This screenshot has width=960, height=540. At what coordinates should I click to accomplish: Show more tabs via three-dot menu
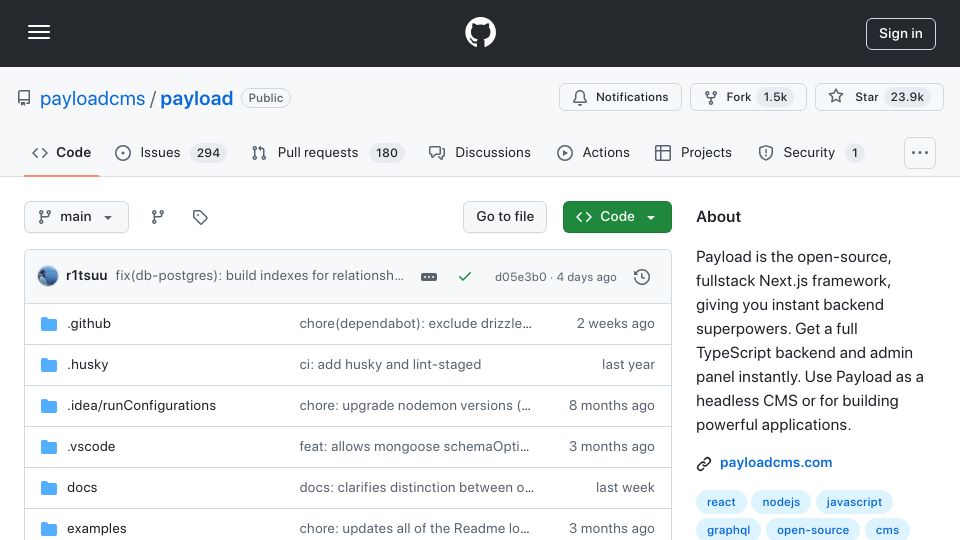(920, 152)
